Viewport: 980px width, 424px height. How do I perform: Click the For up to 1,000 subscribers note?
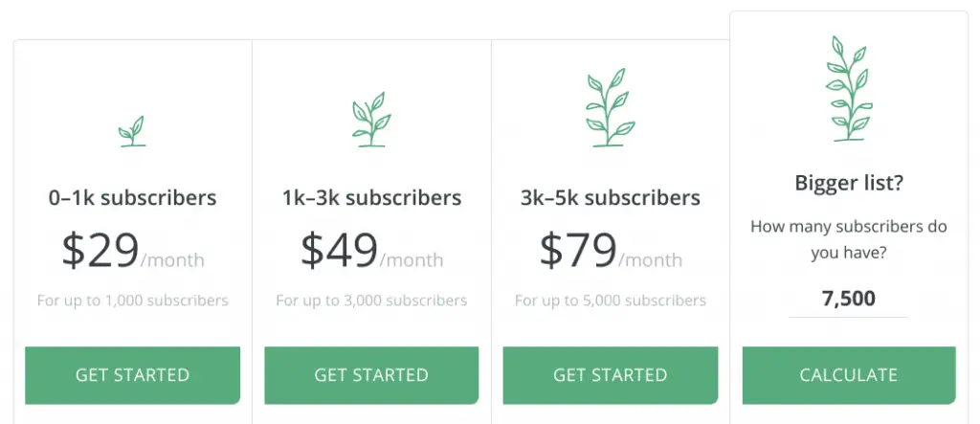(132, 301)
